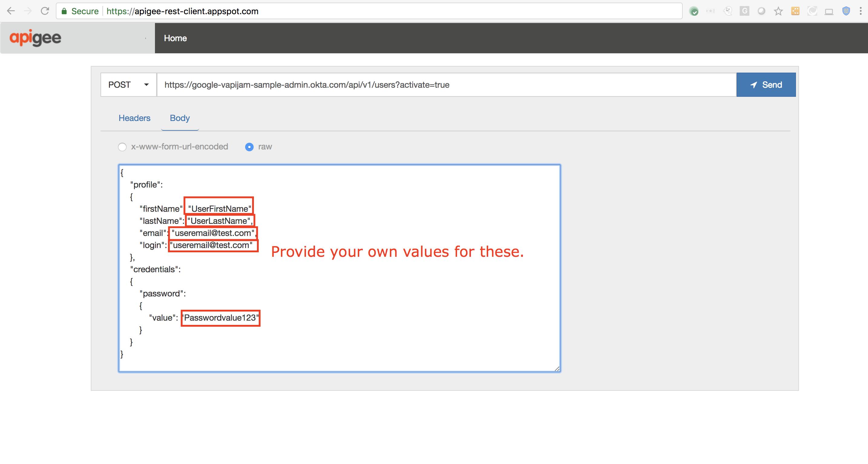
Task: Click the word Send on the request button
Action: (x=772, y=85)
